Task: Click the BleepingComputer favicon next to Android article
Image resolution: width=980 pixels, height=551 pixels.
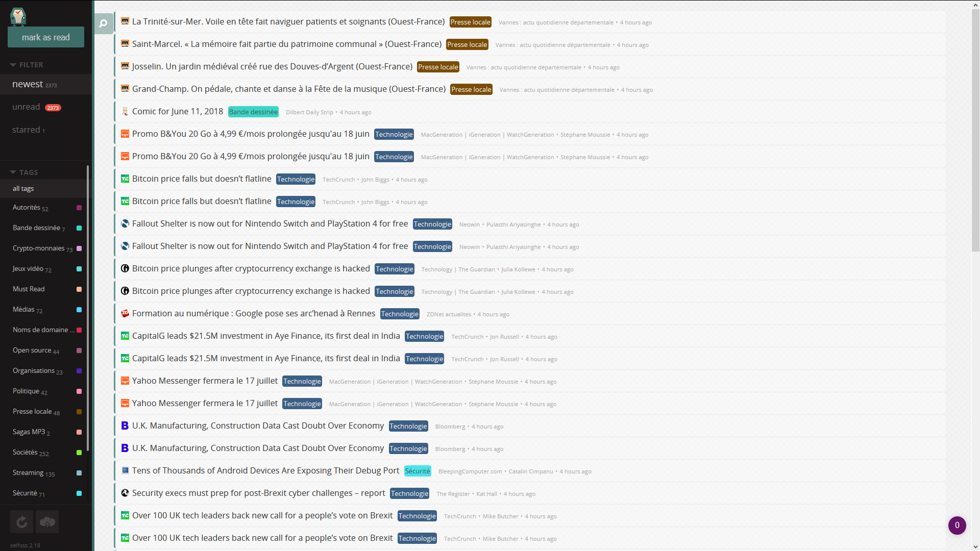Action: (x=125, y=470)
